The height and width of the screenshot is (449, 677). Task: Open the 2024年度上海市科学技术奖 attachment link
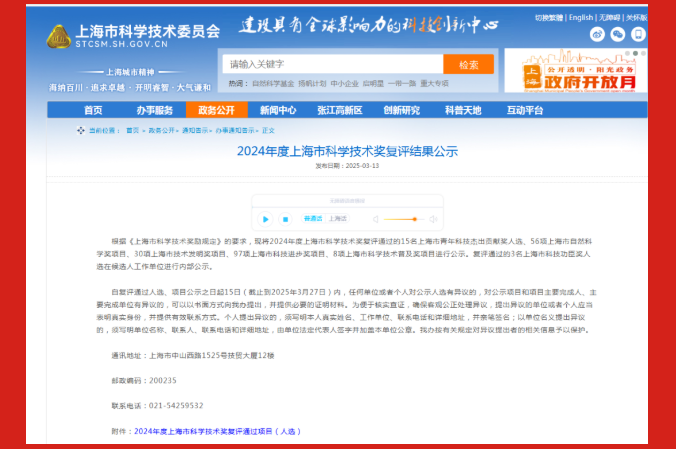pos(217,431)
